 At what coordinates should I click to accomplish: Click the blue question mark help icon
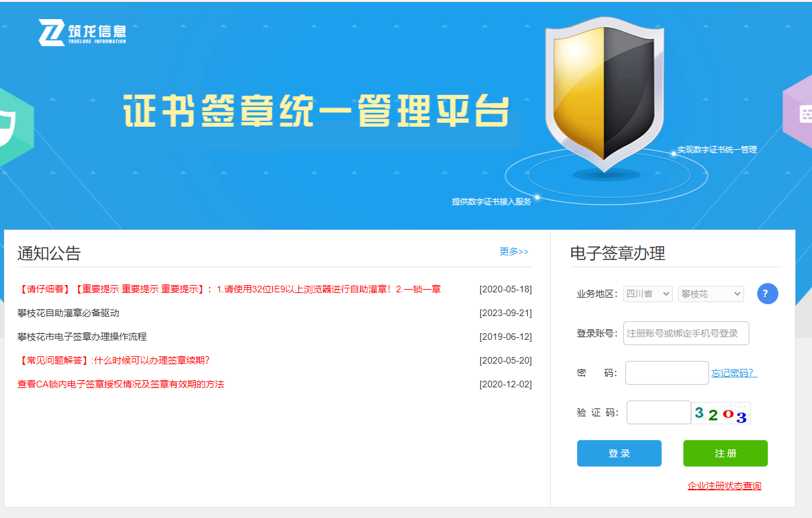tap(767, 294)
